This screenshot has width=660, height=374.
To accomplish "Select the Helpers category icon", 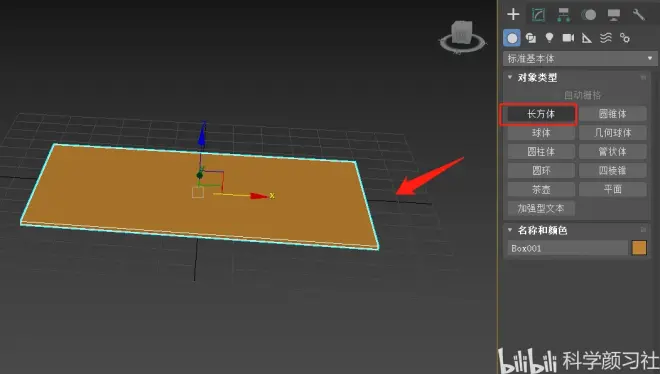I will 587,38.
